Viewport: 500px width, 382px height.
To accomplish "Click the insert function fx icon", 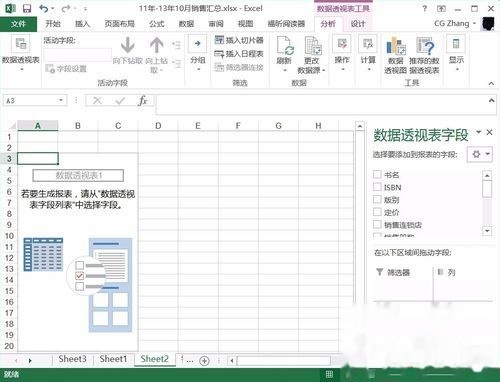I will (x=142, y=100).
